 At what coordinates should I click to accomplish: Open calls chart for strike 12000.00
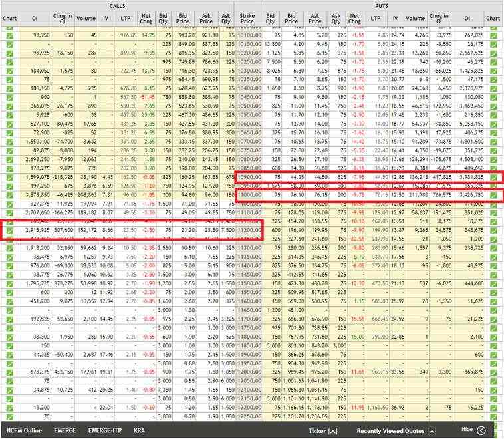point(10,372)
